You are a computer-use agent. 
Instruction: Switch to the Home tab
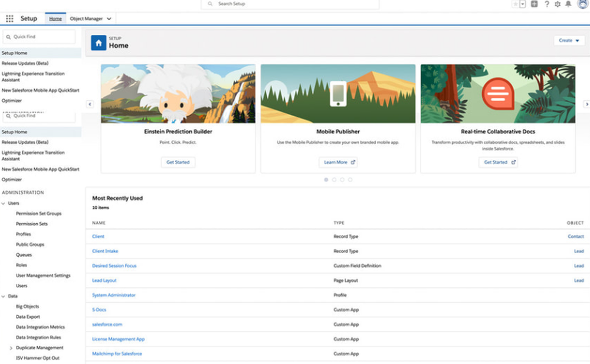[x=55, y=18]
